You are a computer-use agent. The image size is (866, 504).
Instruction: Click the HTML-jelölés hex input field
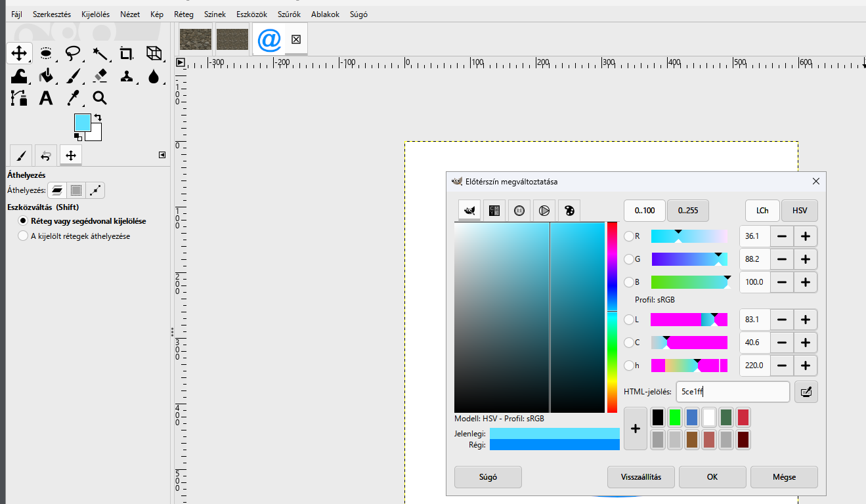coord(733,392)
